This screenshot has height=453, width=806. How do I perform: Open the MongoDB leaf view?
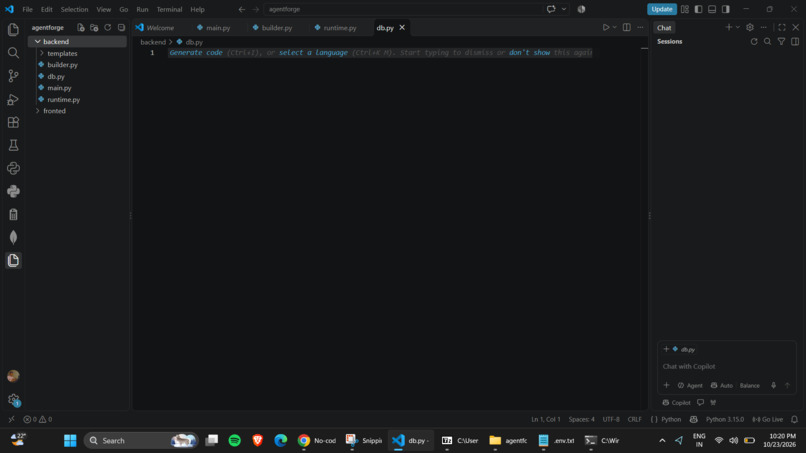(x=13, y=237)
